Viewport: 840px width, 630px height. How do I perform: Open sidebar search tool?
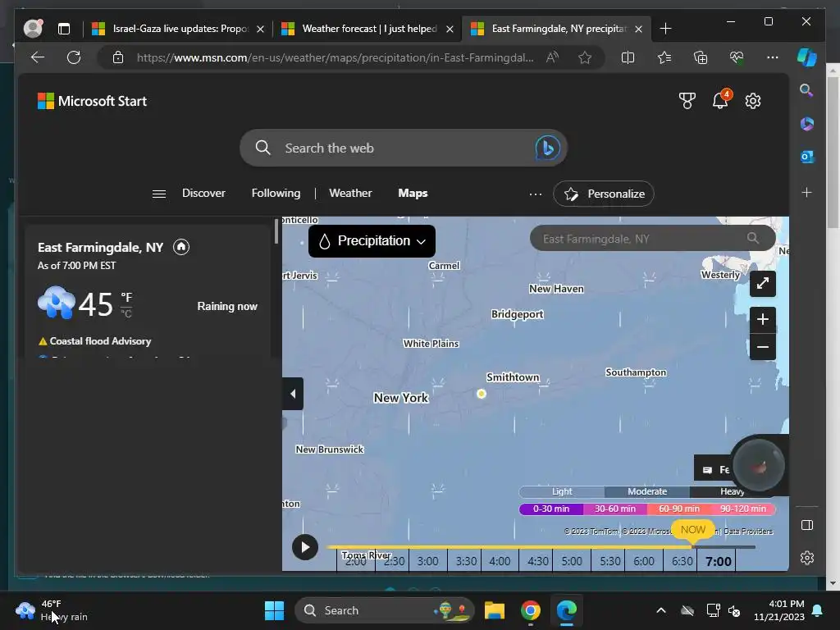807,90
